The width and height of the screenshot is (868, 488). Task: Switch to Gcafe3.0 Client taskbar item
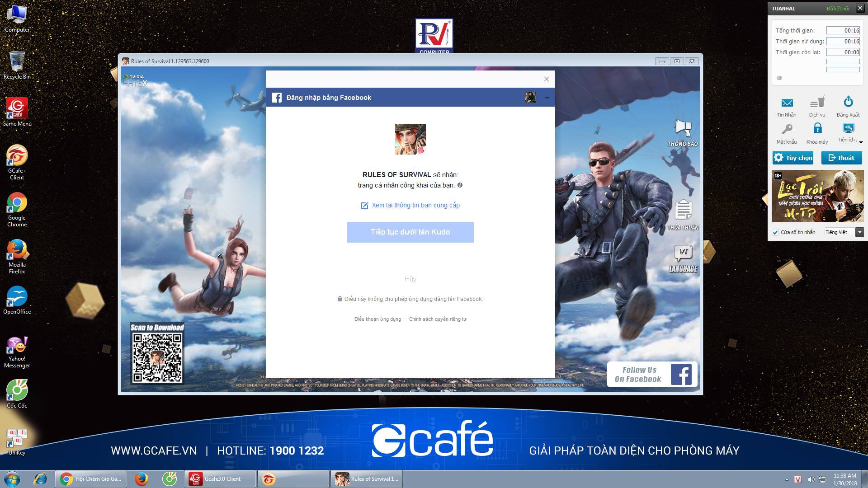(x=220, y=479)
